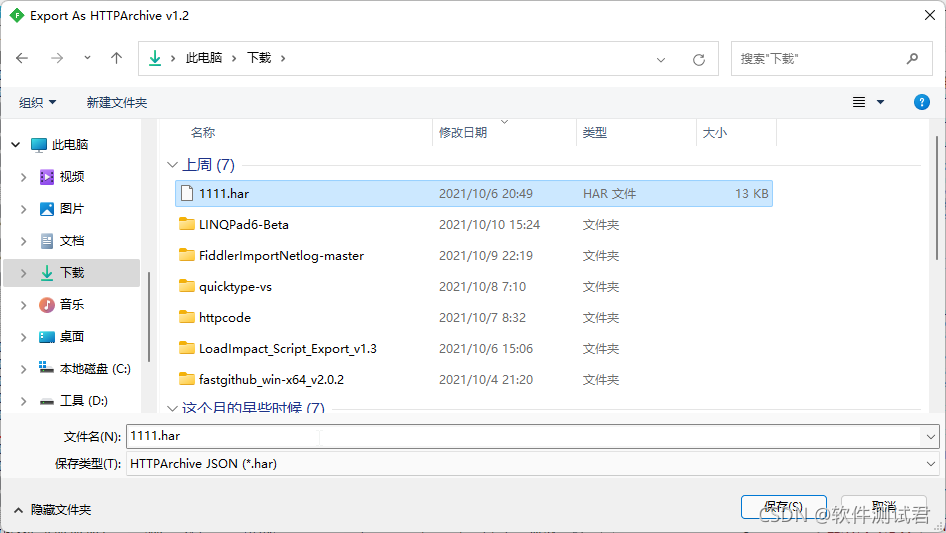Click the FiddlerImportNetlog-master folder icon
This screenshot has width=946, height=533.
[187, 255]
